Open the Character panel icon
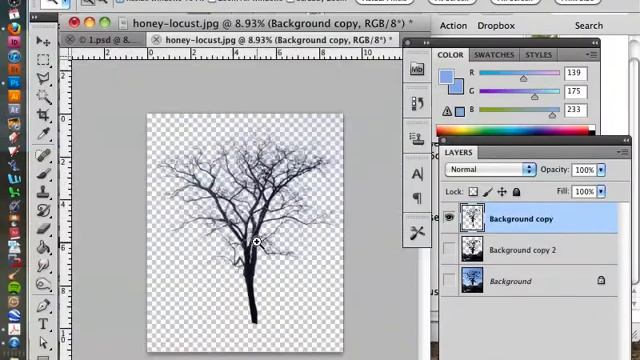The width and height of the screenshot is (640, 360). click(x=417, y=174)
